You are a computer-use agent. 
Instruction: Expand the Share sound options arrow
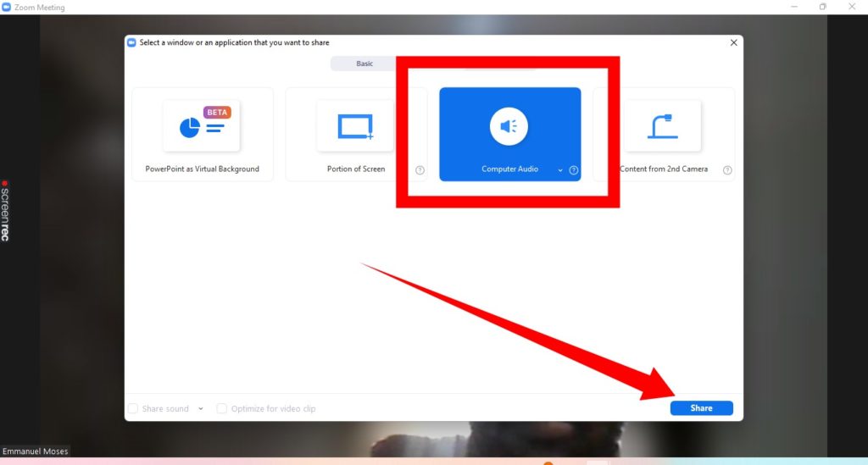coord(200,408)
